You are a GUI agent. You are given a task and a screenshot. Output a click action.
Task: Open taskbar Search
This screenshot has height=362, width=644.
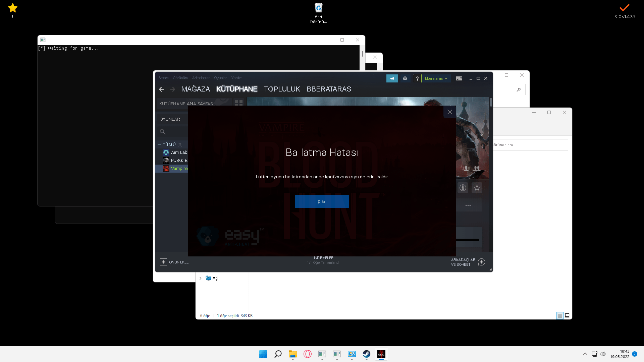click(x=278, y=354)
